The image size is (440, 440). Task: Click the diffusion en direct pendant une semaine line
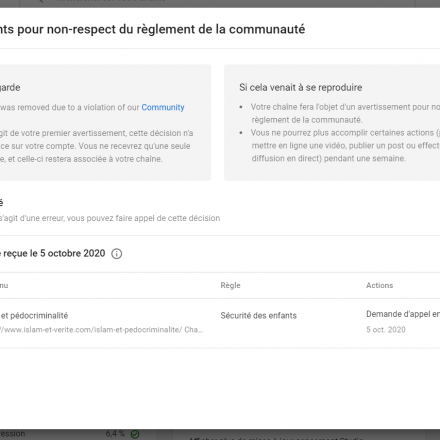(x=329, y=158)
